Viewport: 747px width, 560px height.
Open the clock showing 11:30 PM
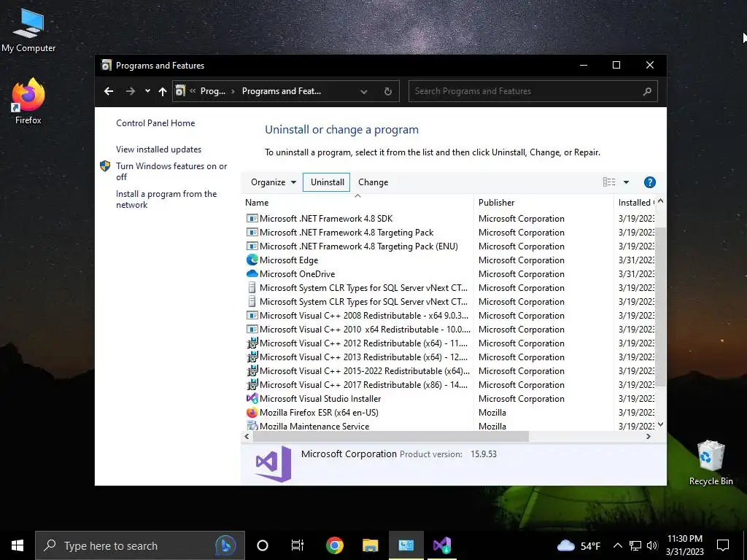coord(684,545)
